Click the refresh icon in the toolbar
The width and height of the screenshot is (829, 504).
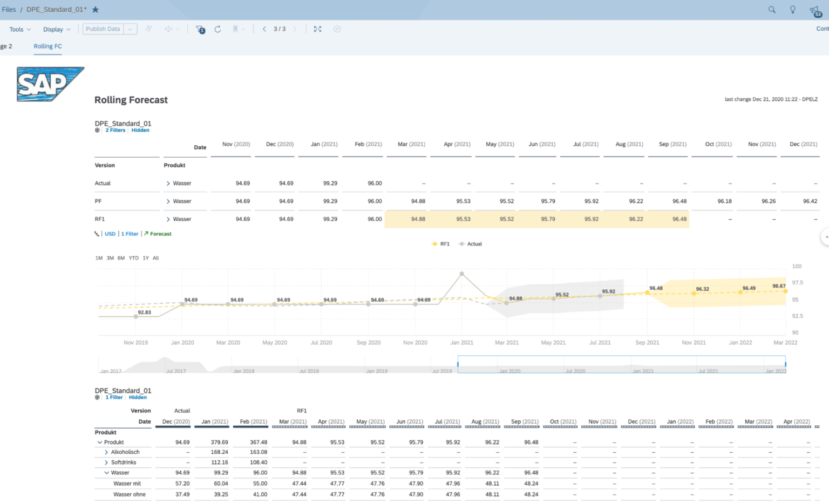[218, 30]
